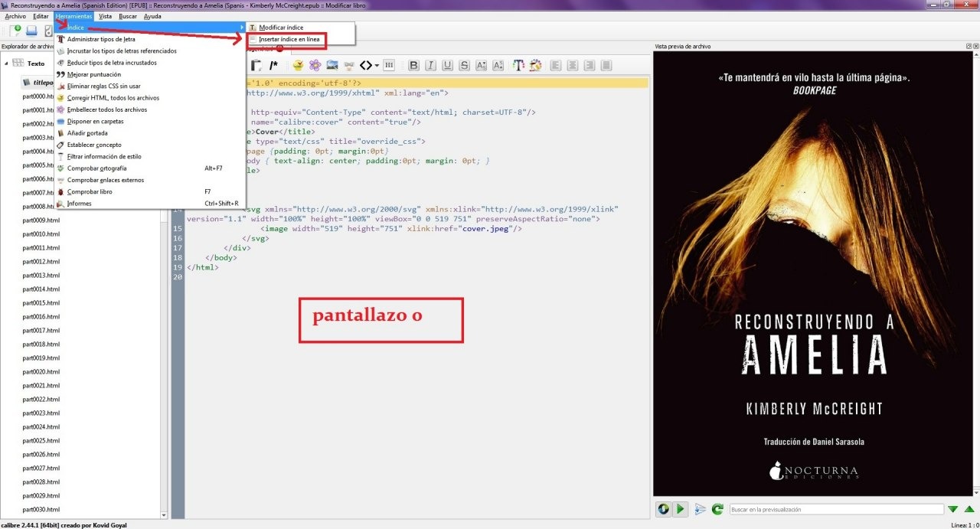Click the smiley insert special character icon

tap(298, 65)
